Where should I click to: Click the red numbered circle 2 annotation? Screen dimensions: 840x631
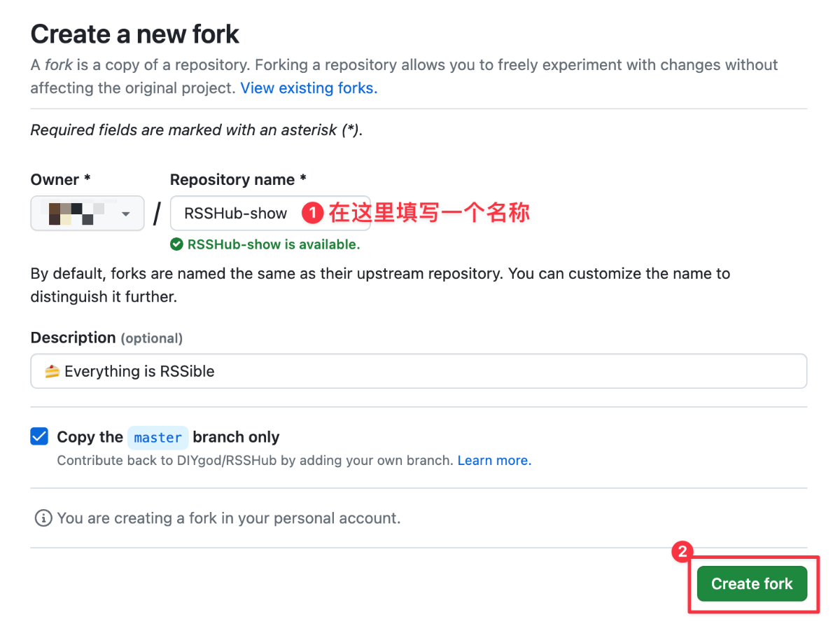[682, 553]
